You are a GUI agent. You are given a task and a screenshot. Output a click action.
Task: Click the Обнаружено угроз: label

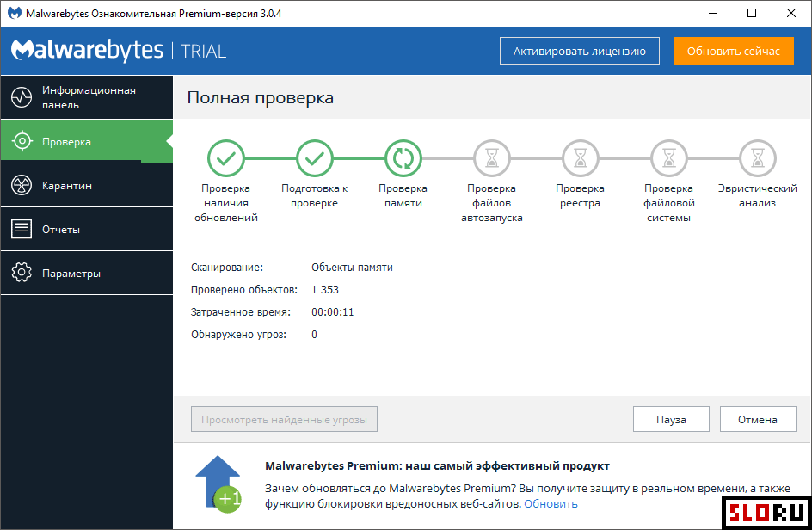coord(238,334)
